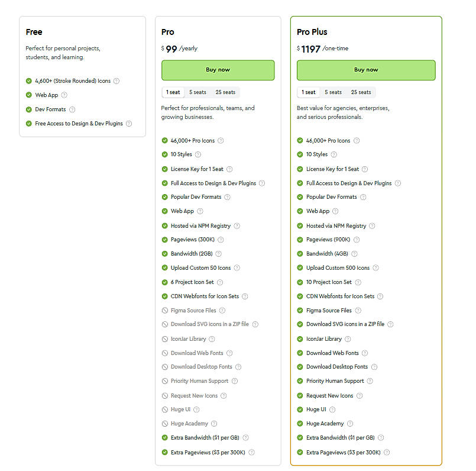The height and width of the screenshot is (471, 476).
Task: Click Pro 'Web App' feature text
Action: point(182,211)
